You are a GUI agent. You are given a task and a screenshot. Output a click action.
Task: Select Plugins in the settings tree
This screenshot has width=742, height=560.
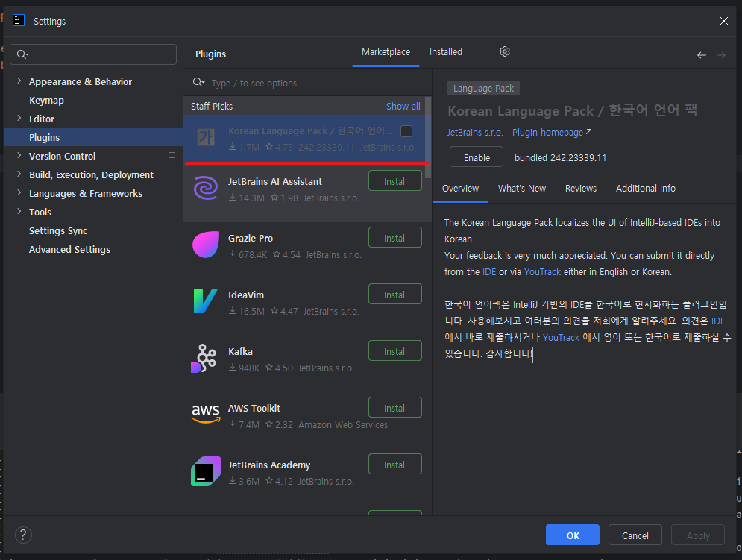tap(93, 136)
